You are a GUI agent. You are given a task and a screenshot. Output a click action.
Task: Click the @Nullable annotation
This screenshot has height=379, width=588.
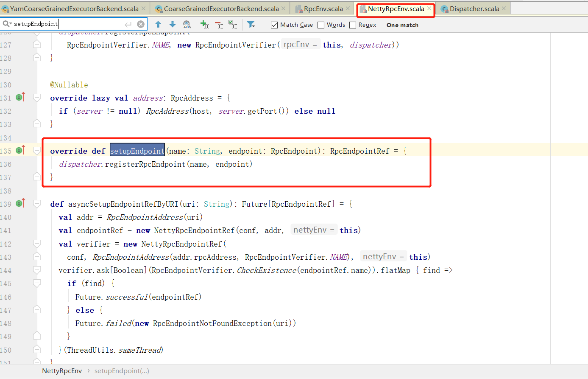click(x=69, y=85)
